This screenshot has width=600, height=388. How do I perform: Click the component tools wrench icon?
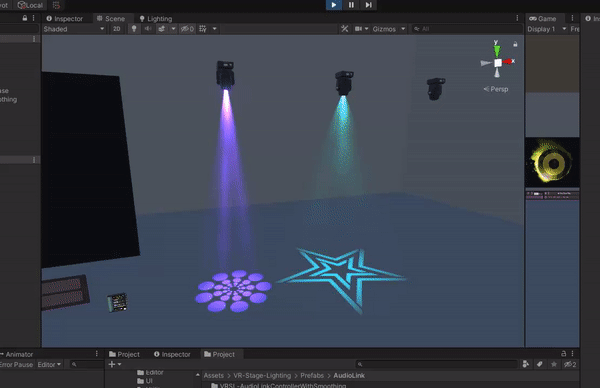[x=345, y=29]
